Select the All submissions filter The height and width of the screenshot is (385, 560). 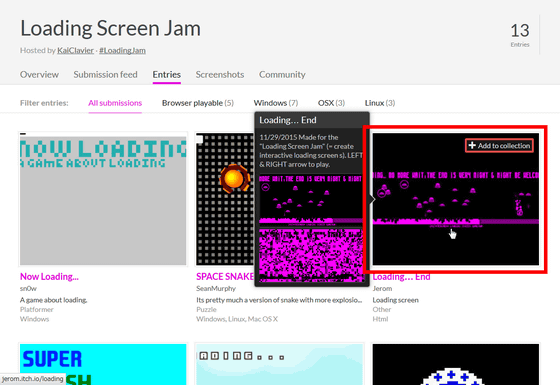(x=115, y=103)
